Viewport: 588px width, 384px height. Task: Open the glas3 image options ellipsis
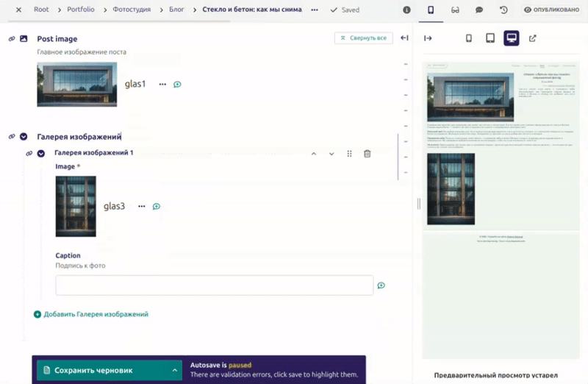tap(141, 206)
